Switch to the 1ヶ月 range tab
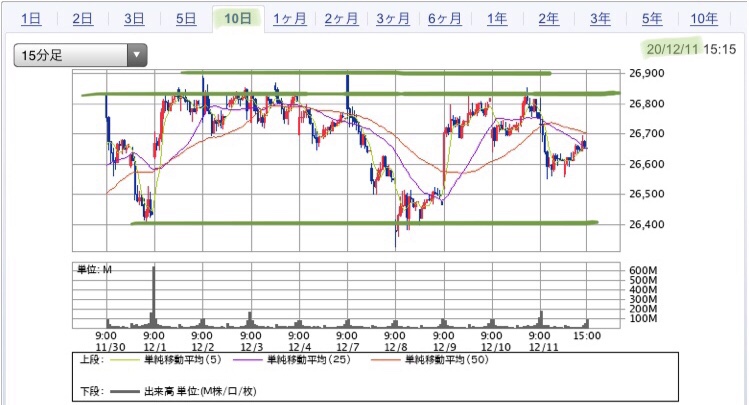Screen dimensions: 749x405 click(x=290, y=19)
